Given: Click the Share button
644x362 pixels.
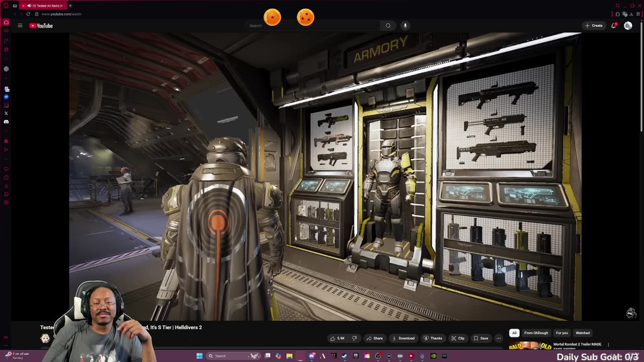Looking at the screenshot, I should click(x=375, y=338).
